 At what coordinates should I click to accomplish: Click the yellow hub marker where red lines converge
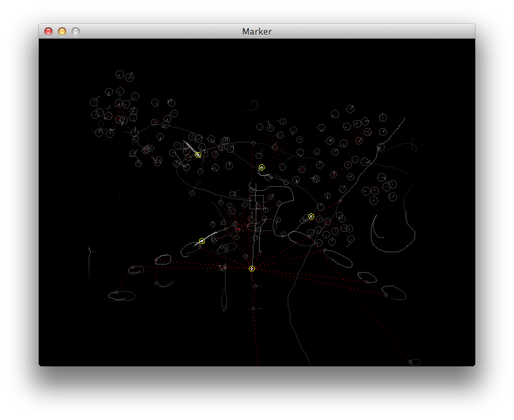coord(252,269)
